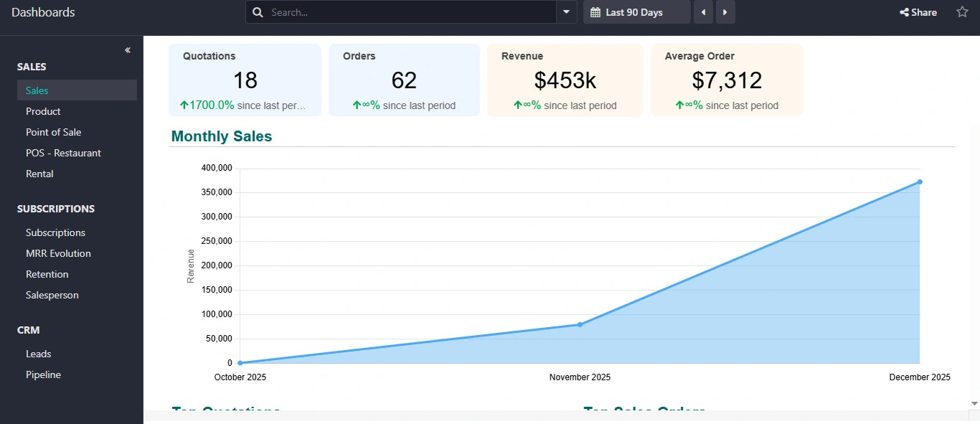The image size is (980, 424).
Task: Open the Product dashboard
Action: 43,111
